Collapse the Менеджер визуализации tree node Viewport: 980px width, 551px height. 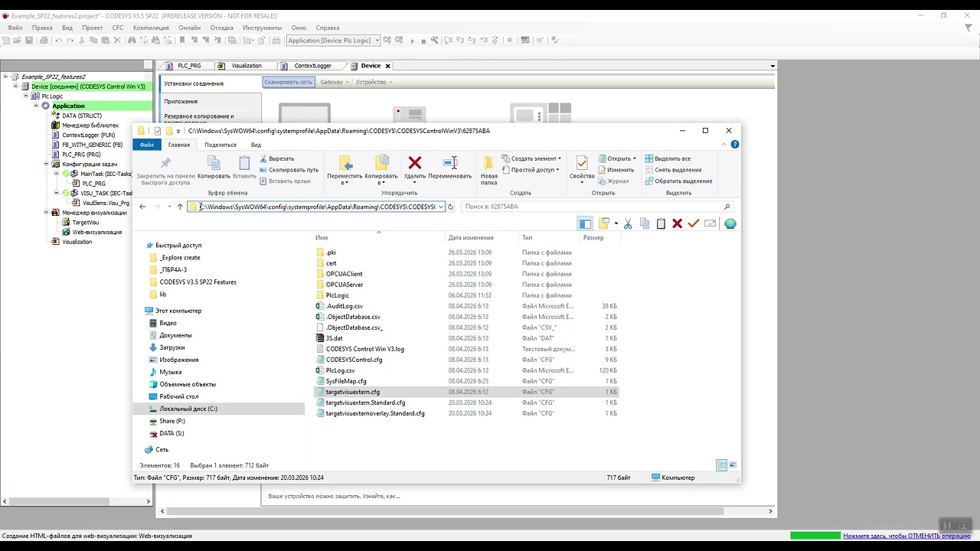click(x=45, y=213)
